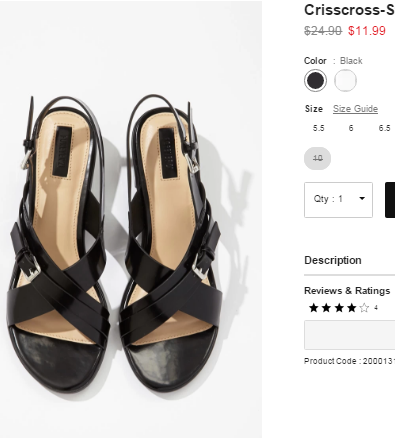
Task: Click the empty fifth rating star
Action: pyautogui.click(x=364, y=308)
